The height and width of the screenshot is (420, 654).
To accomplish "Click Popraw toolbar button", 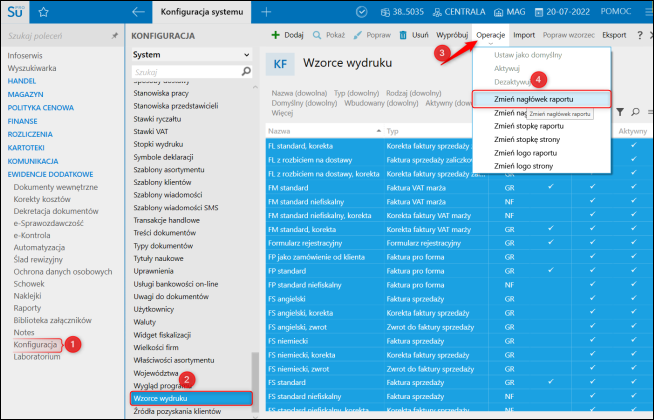I will (372, 35).
